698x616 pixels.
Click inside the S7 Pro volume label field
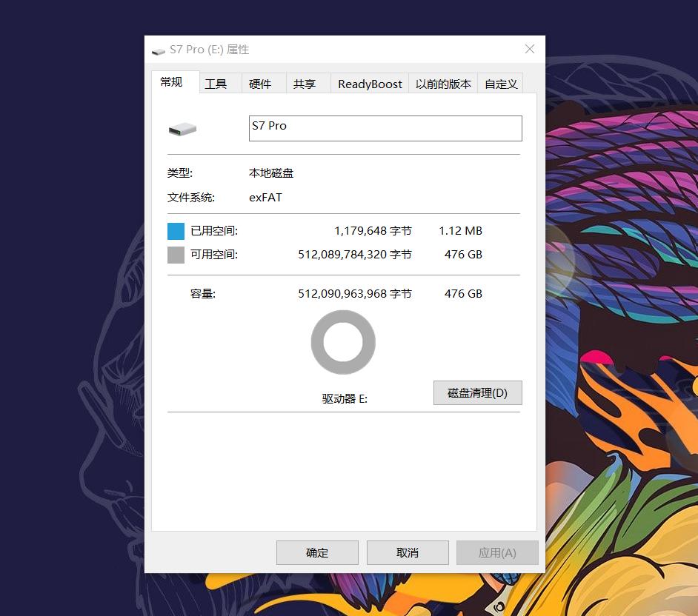pos(385,128)
